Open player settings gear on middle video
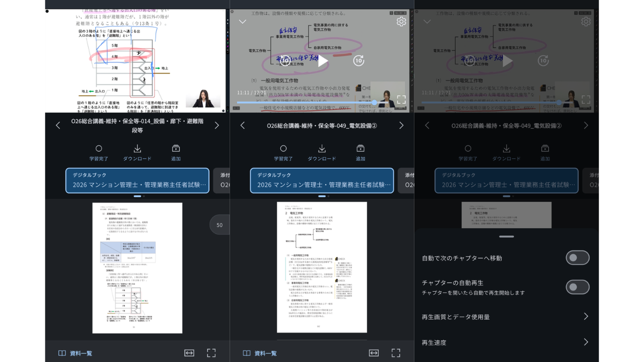This screenshot has height=362, width=644. 401,22
